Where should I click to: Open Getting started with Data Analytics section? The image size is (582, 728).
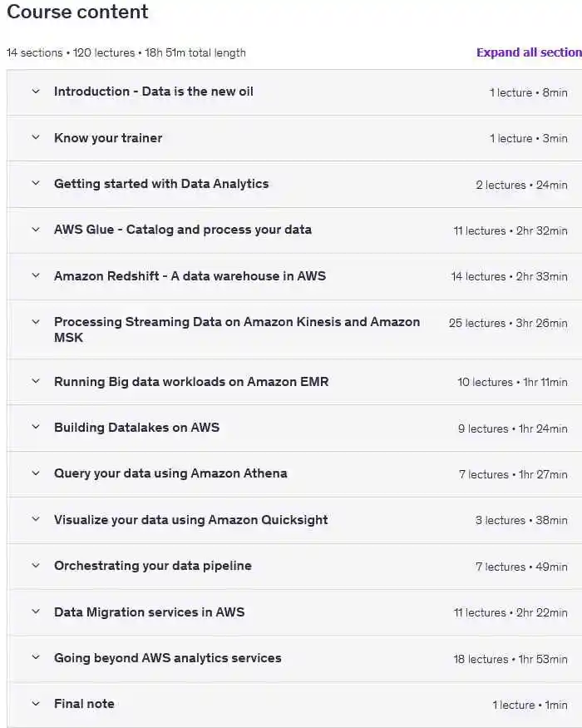[161, 184]
